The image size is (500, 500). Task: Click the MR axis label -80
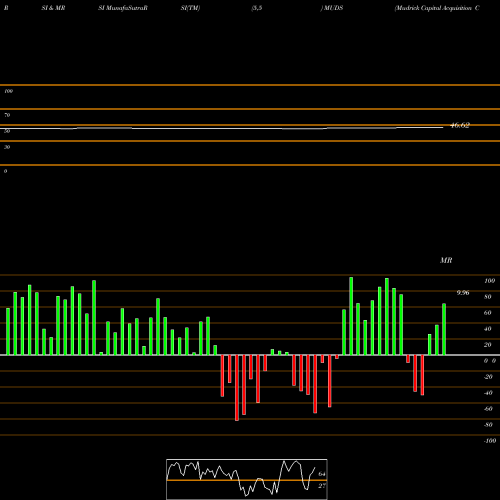click(x=488, y=425)
